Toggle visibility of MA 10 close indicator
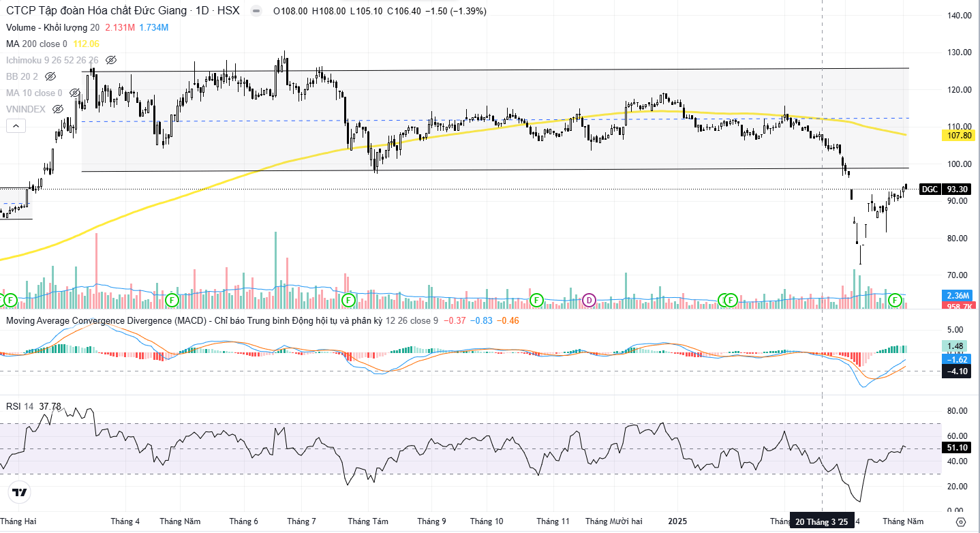Image resolution: width=980 pixels, height=533 pixels. (75, 93)
